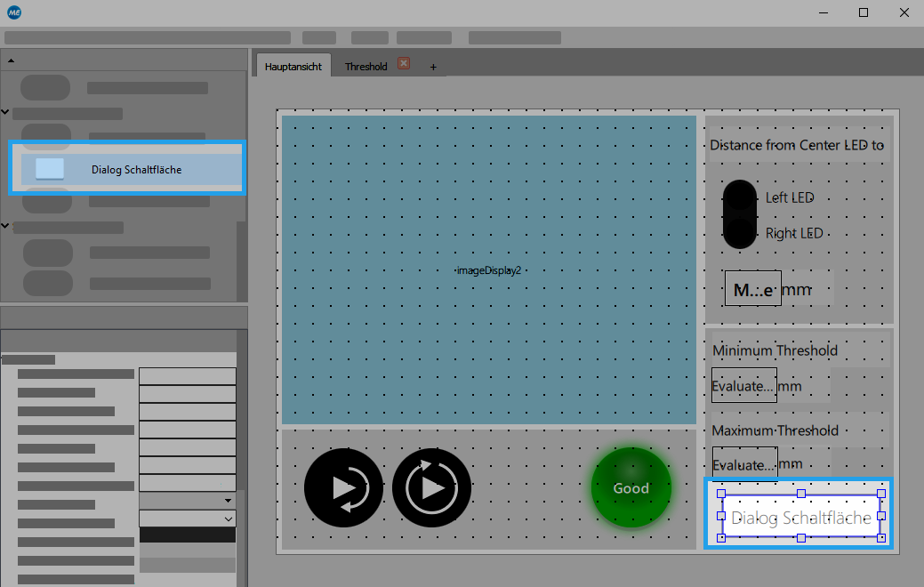Click the green Good status indicator

tap(631, 488)
